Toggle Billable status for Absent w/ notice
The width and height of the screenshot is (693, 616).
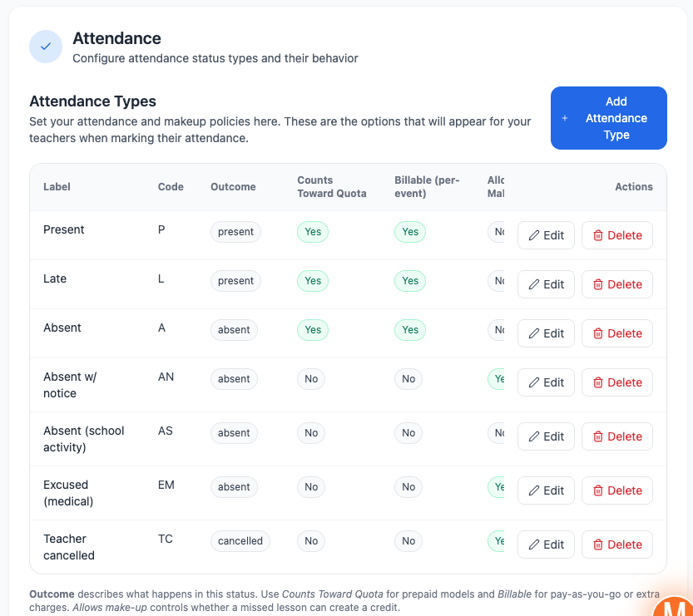tap(408, 378)
